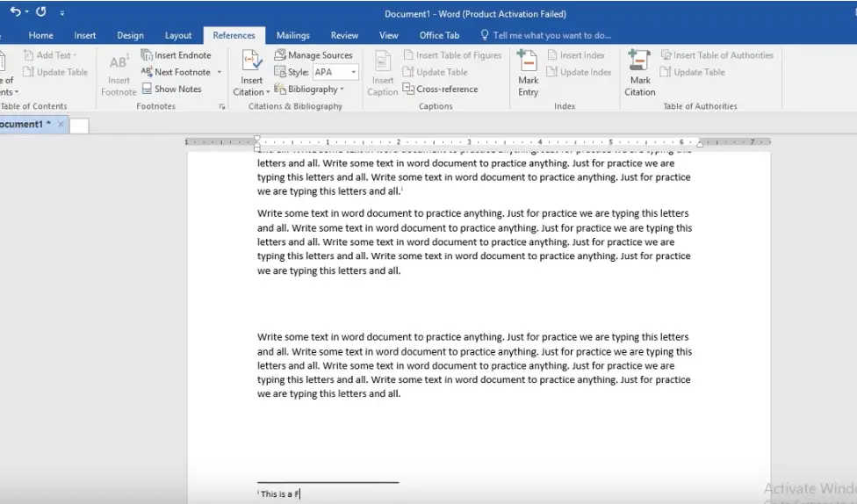The image size is (857, 504).
Task: Click Insert Table of Figures
Action: [x=452, y=55]
